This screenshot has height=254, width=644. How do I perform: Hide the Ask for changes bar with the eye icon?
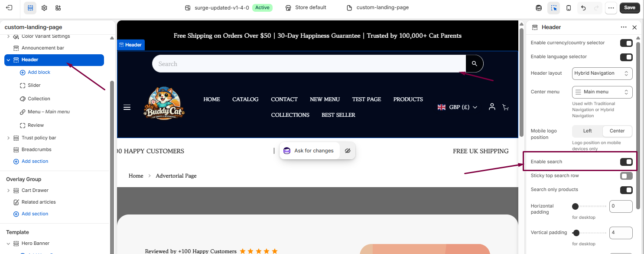tap(347, 151)
